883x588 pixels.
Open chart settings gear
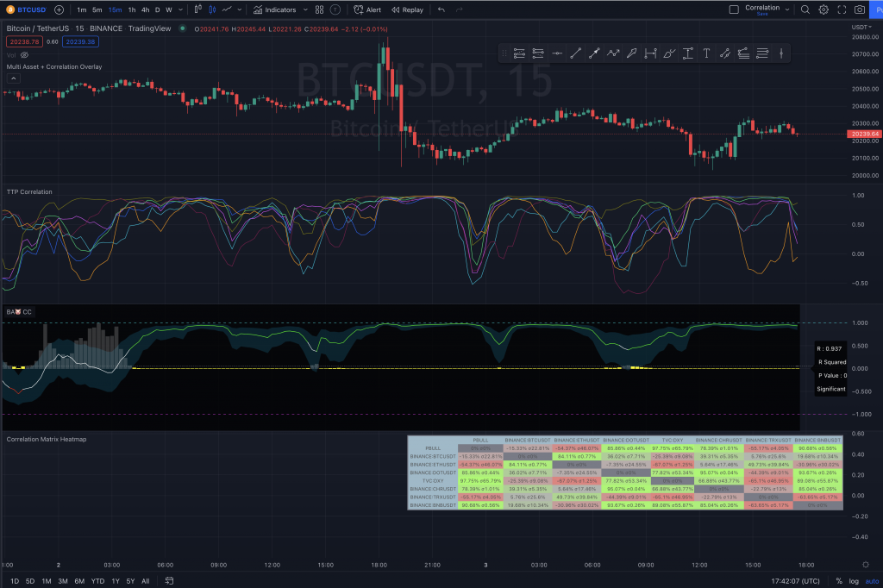click(x=824, y=9)
